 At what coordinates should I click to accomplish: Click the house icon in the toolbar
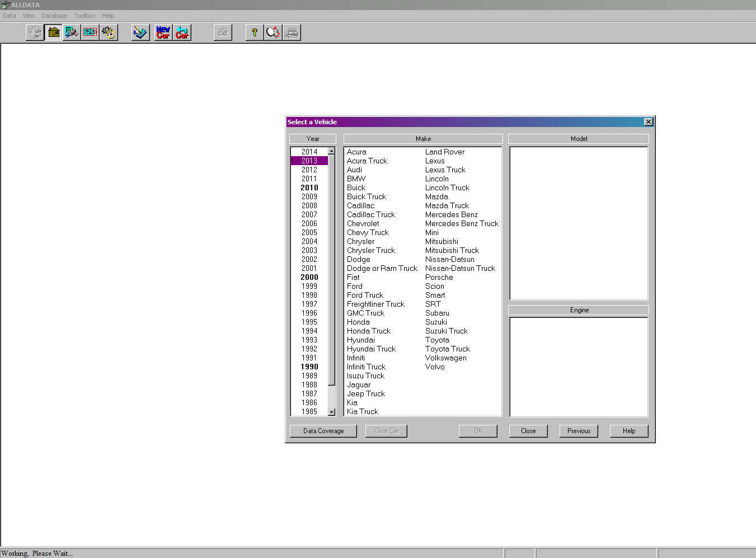pos(53,32)
